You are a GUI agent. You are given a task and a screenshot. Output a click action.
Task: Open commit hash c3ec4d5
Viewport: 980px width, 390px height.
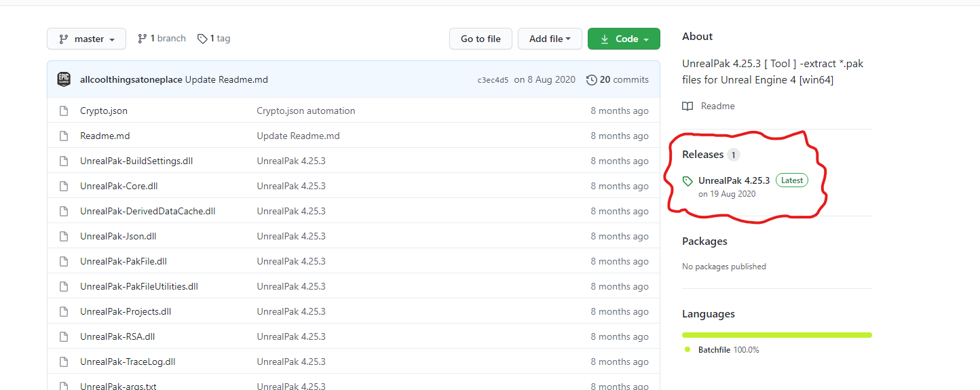tap(493, 80)
